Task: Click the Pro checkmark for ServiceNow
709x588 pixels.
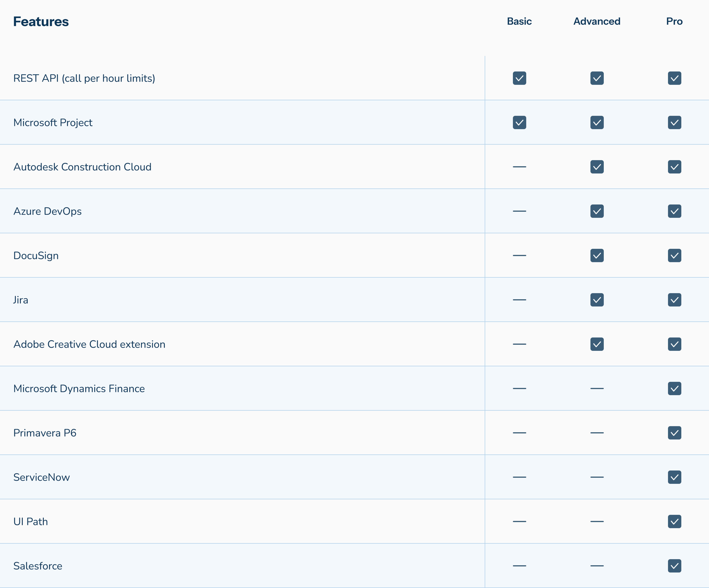Action: click(x=675, y=477)
